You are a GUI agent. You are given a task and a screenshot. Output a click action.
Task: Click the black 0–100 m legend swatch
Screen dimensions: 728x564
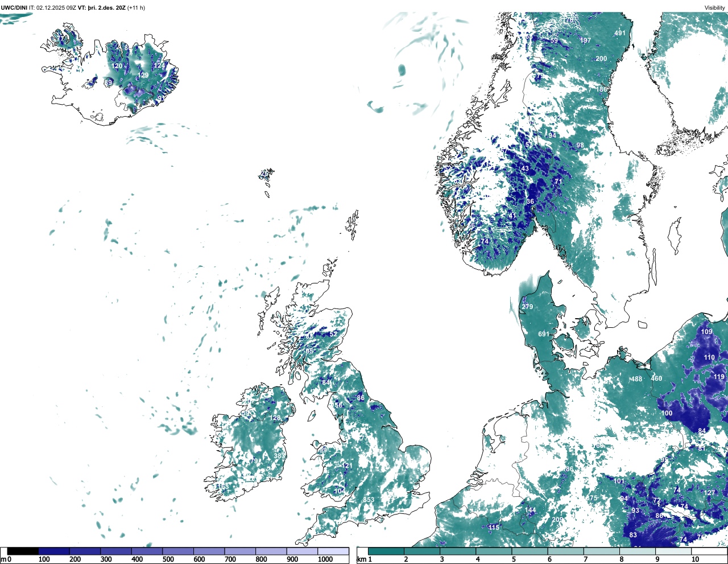(23, 551)
